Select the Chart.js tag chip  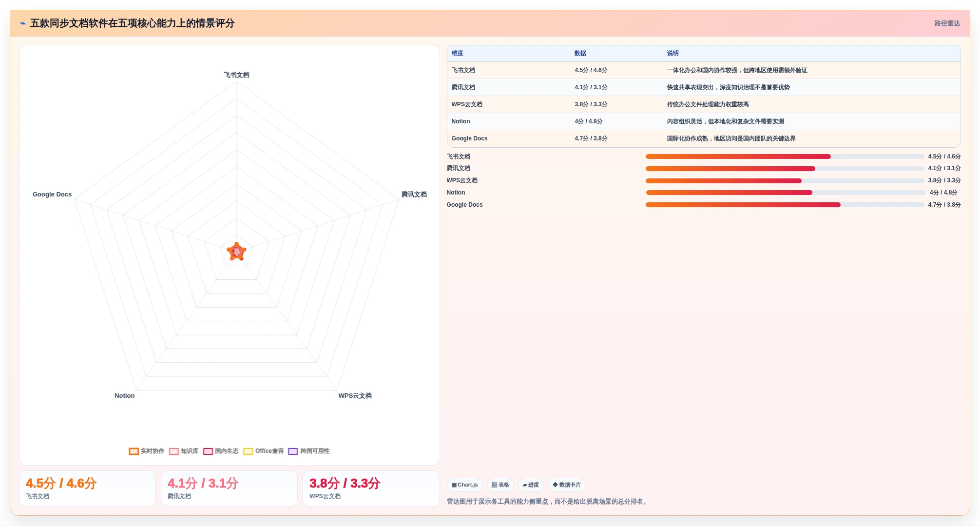[465, 485]
